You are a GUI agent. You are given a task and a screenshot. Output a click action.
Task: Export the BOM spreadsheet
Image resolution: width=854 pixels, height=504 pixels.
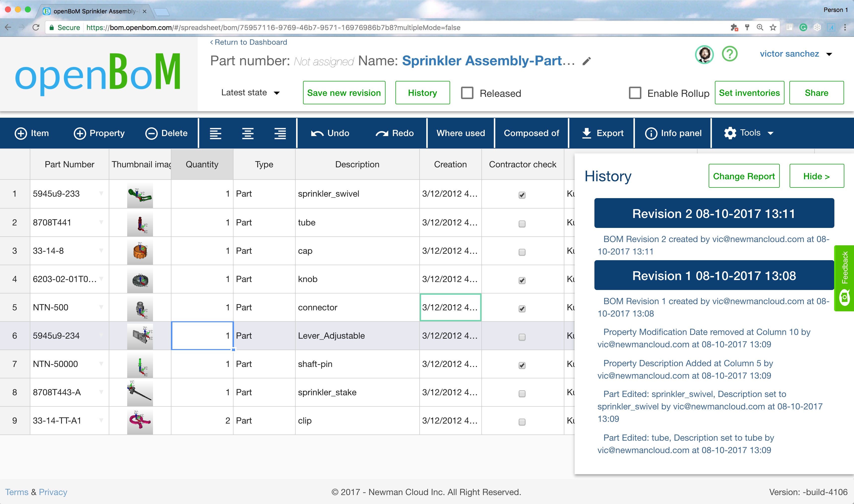[x=601, y=133]
